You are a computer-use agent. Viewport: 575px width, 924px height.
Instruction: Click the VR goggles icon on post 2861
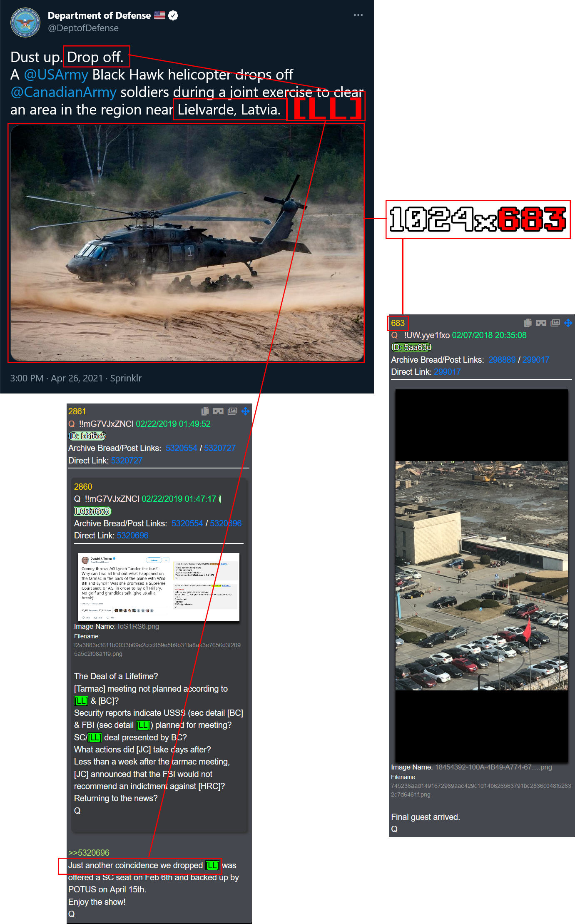pos(218,411)
